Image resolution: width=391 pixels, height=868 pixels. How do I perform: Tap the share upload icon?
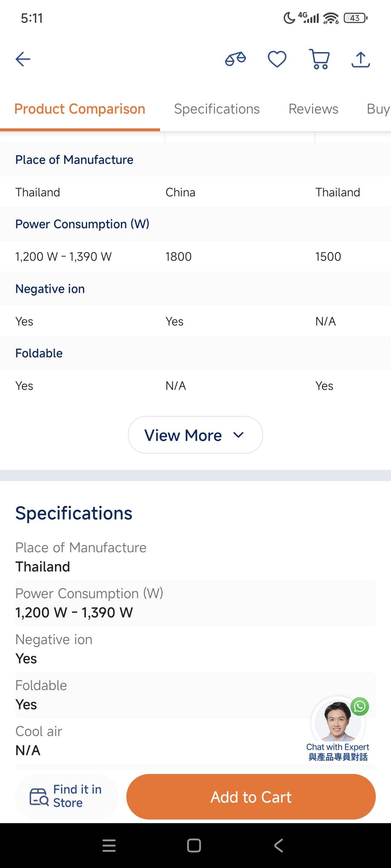[x=361, y=59]
